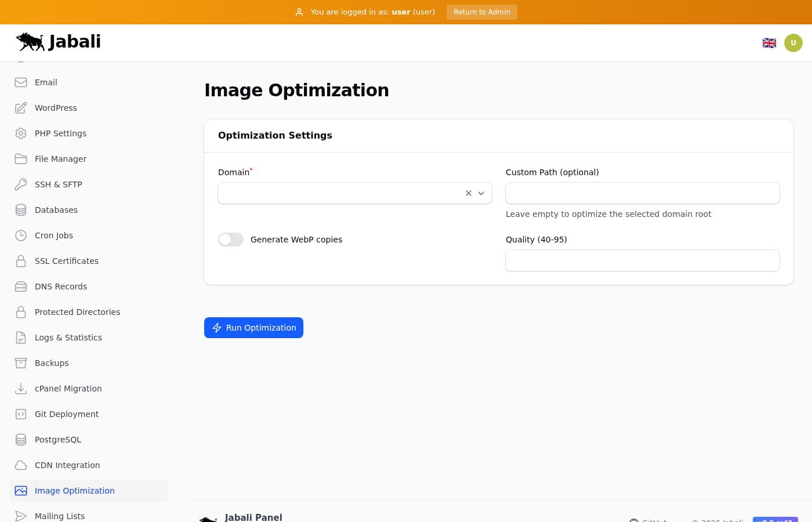This screenshot has height=522, width=812.
Task: Clear the Domain selection with the X
Action: point(469,193)
